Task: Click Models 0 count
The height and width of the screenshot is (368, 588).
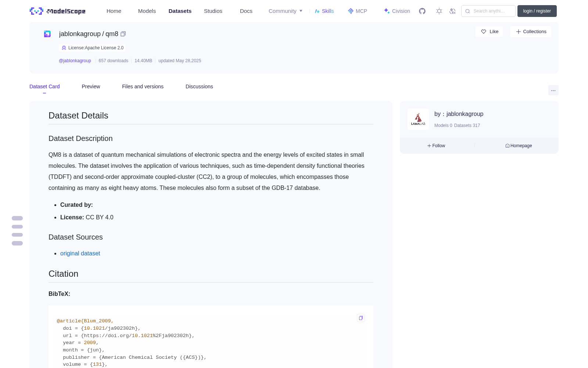Action: coord(443,125)
